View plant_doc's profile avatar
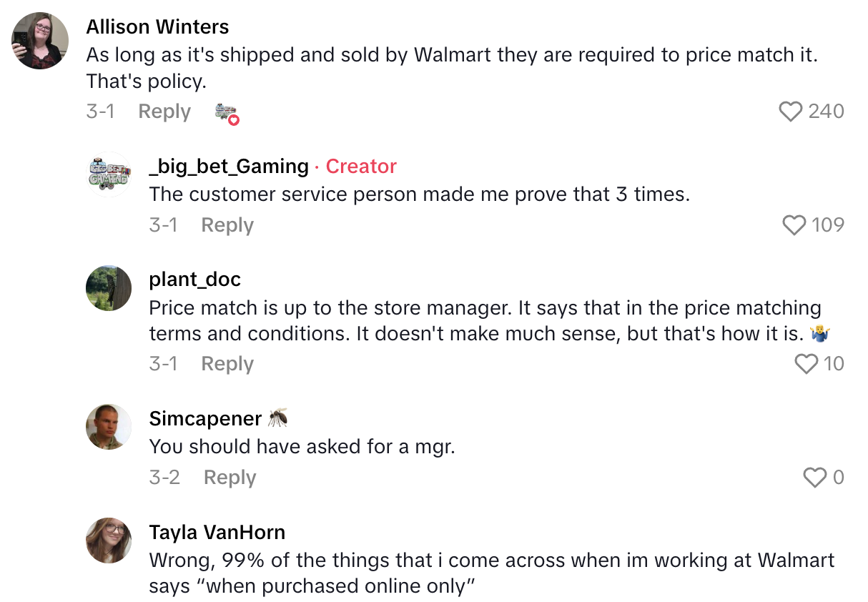 [x=109, y=288]
